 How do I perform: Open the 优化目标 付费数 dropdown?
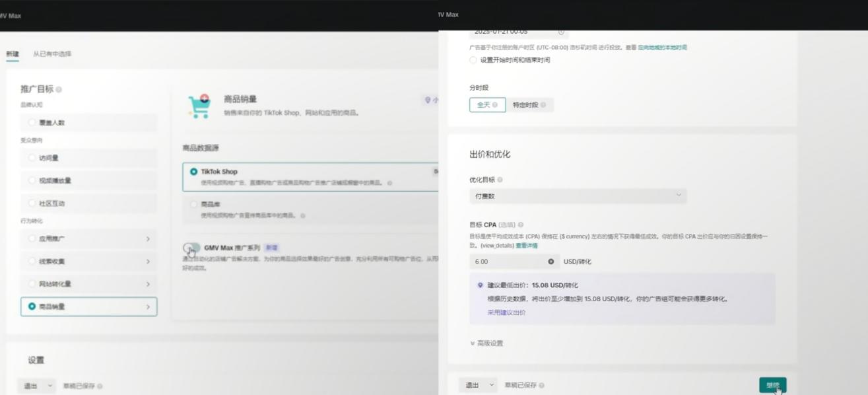coord(578,196)
